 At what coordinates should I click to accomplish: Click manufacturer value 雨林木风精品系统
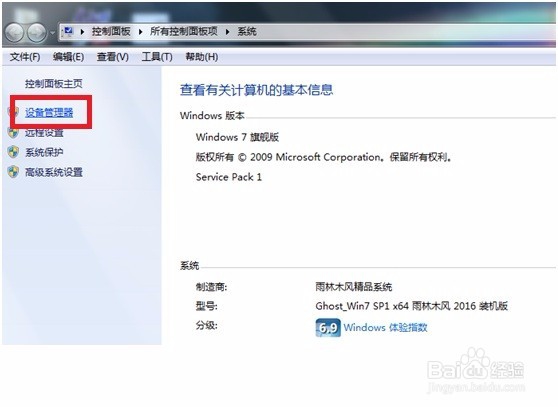tap(354, 287)
